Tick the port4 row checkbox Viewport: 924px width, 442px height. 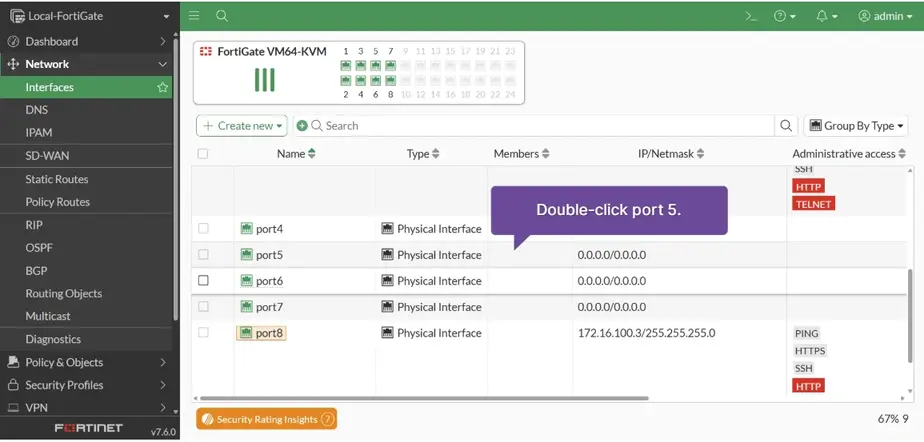[203, 229]
